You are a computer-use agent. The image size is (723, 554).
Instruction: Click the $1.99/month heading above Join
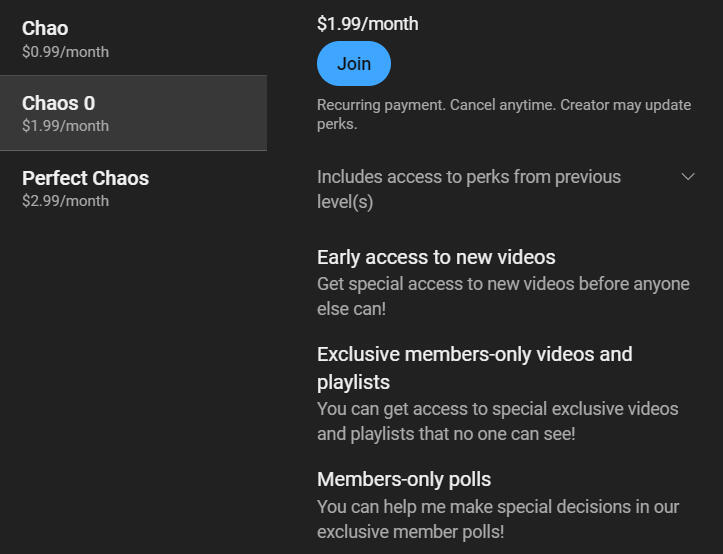click(368, 24)
